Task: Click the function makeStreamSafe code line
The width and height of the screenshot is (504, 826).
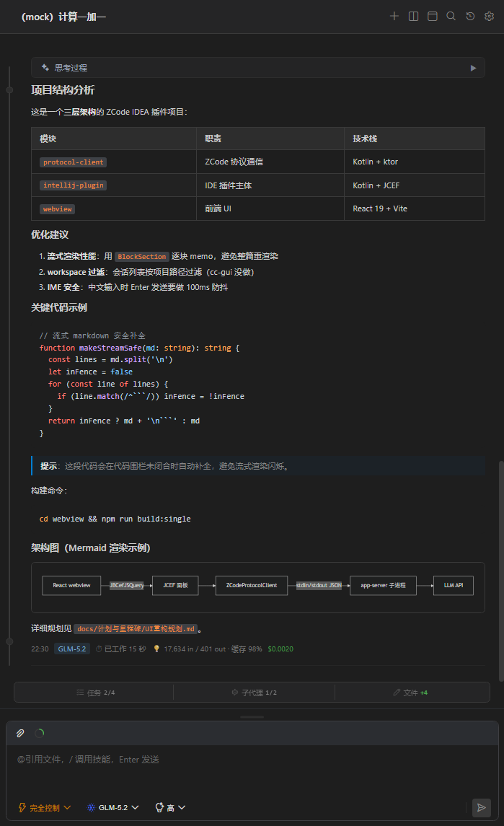Action: click(140, 348)
